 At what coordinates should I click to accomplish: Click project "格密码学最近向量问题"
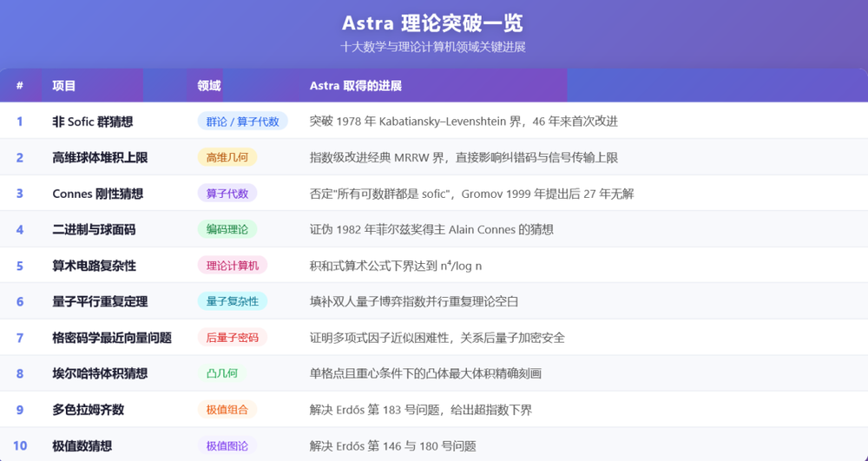(x=112, y=338)
